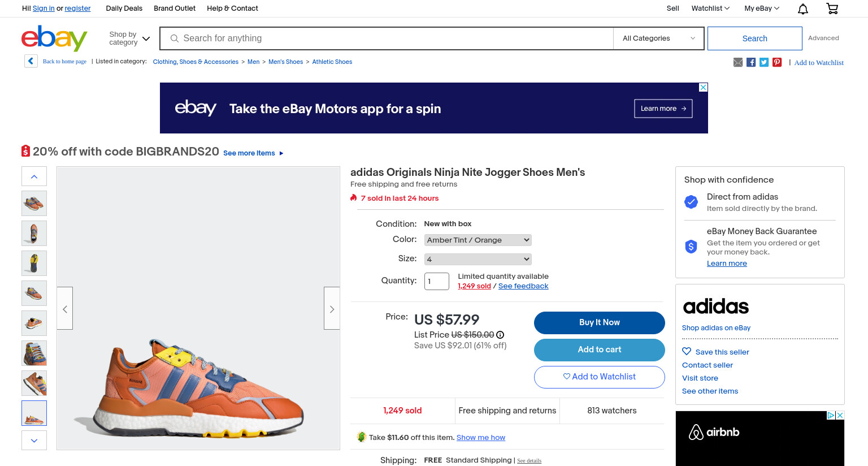
Task: Open shipping See details link
Action: (x=529, y=461)
